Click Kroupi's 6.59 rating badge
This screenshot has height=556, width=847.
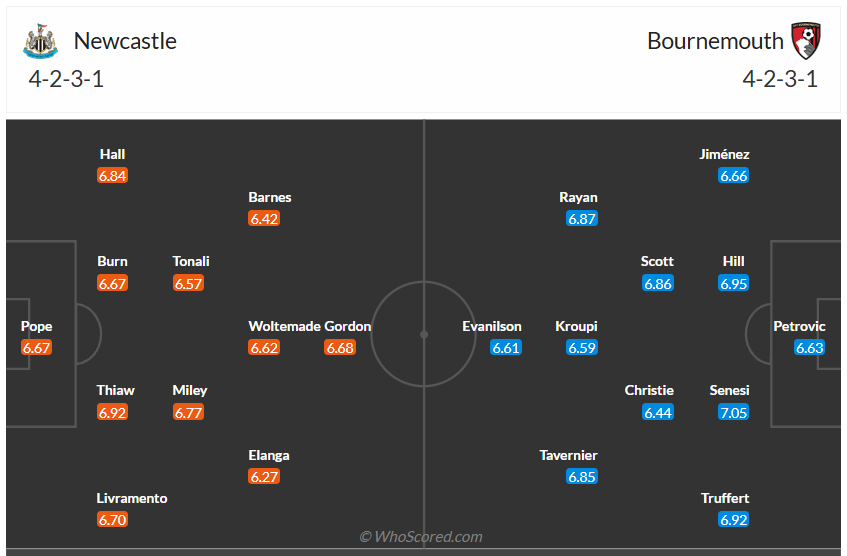[582, 348]
